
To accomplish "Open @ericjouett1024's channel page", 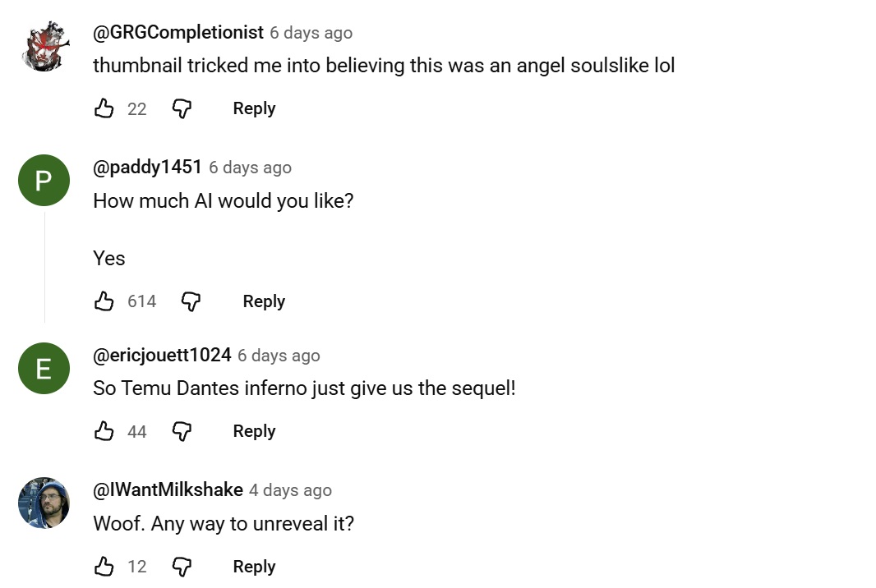I will 159,355.
